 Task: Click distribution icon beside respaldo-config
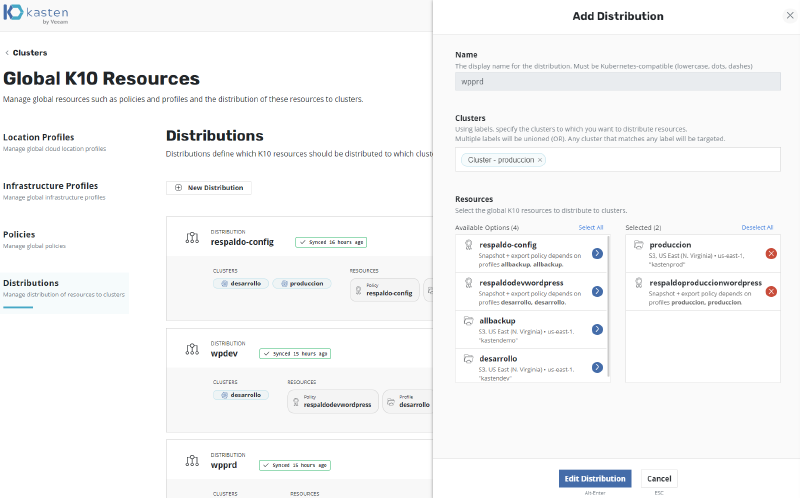pyautogui.click(x=192, y=238)
